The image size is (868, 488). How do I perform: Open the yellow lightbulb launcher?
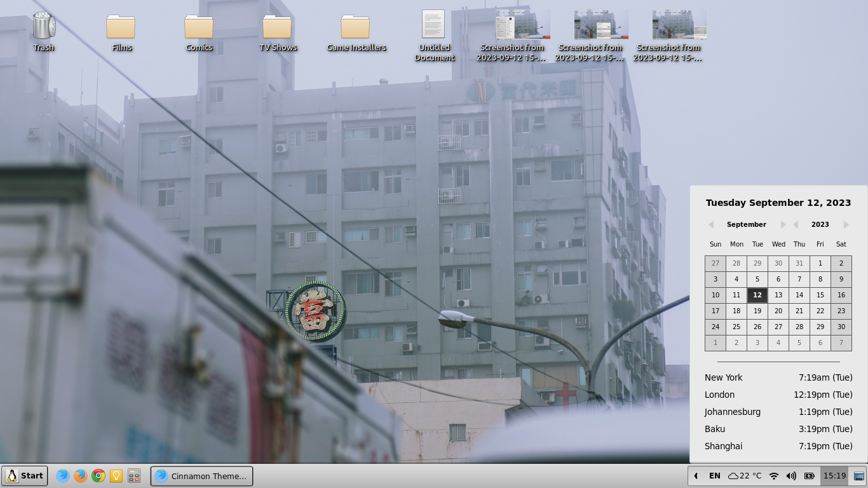click(116, 475)
